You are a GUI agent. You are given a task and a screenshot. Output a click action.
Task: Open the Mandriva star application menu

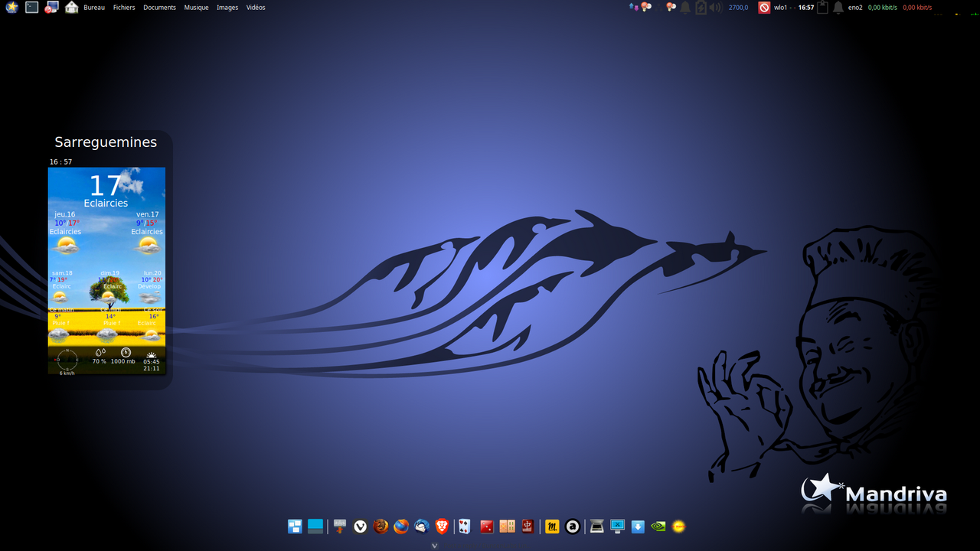pos(11,8)
